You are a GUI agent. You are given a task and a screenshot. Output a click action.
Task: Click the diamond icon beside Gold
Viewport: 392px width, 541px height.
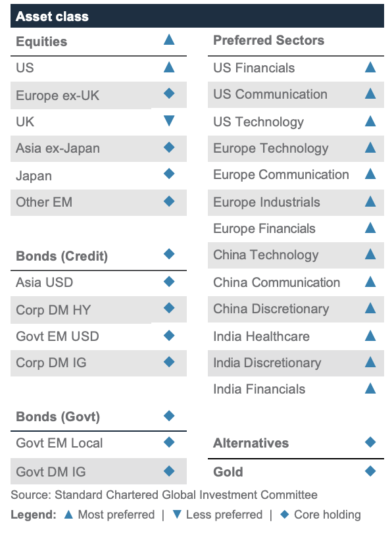click(x=370, y=471)
